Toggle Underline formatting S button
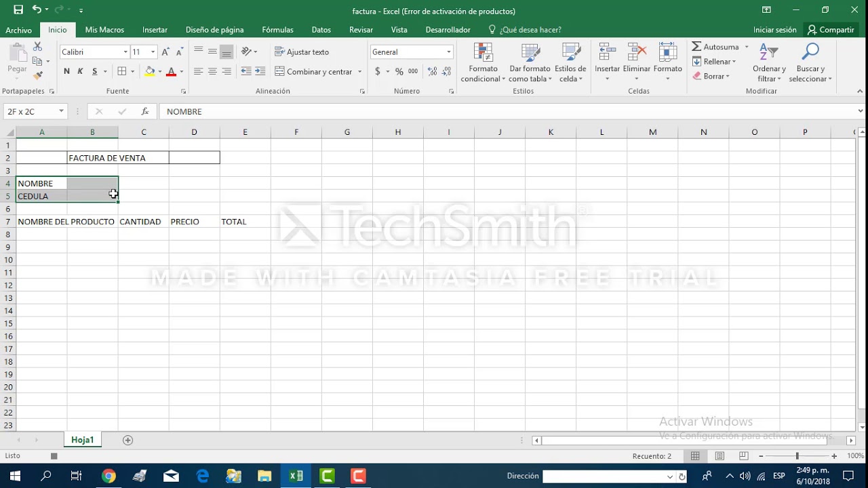The width and height of the screenshot is (868, 488). (x=95, y=71)
